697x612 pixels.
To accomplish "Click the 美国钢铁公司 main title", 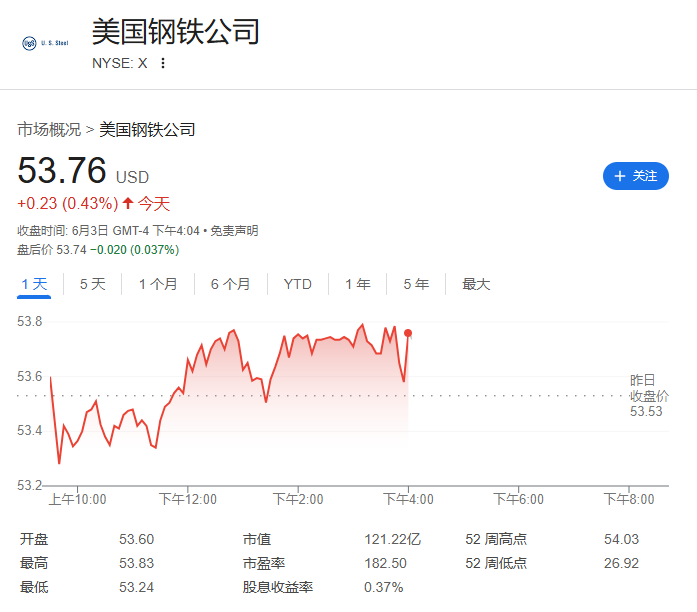I will pos(176,32).
